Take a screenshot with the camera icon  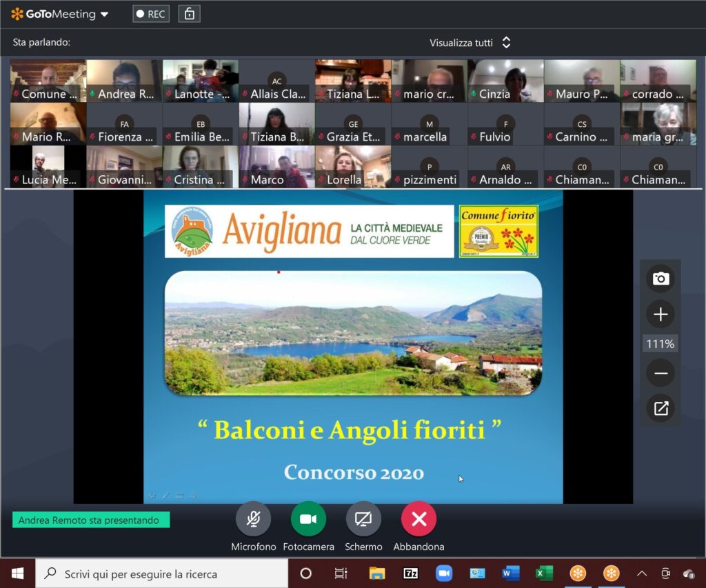(660, 278)
